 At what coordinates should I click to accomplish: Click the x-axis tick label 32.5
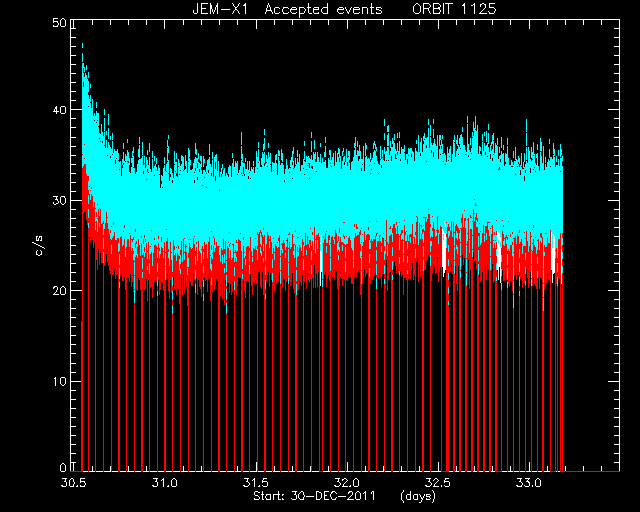pos(439,483)
